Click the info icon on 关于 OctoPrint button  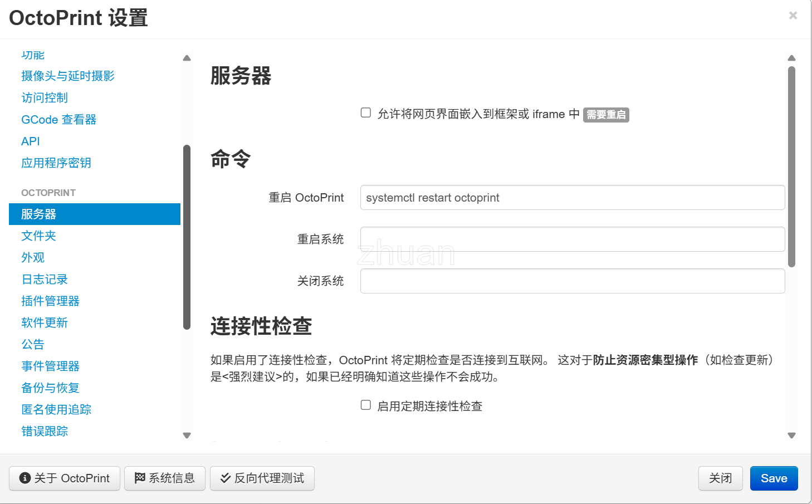click(x=25, y=478)
